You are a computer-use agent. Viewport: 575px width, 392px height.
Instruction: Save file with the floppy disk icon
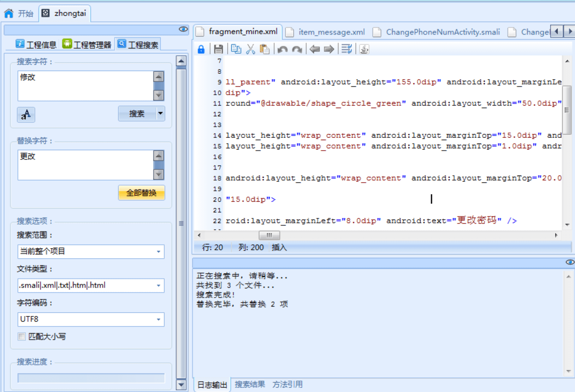[218, 49]
